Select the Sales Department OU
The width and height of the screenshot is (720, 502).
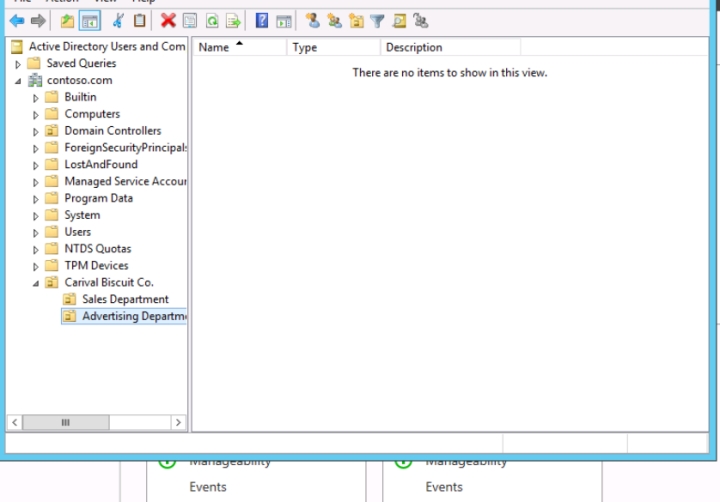coord(125,299)
